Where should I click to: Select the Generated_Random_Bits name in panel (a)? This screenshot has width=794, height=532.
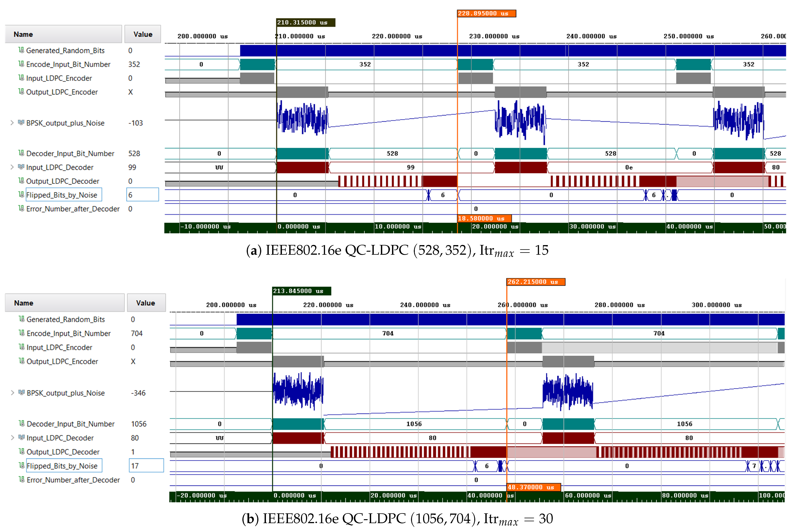pyautogui.click(x=65, y=51)
